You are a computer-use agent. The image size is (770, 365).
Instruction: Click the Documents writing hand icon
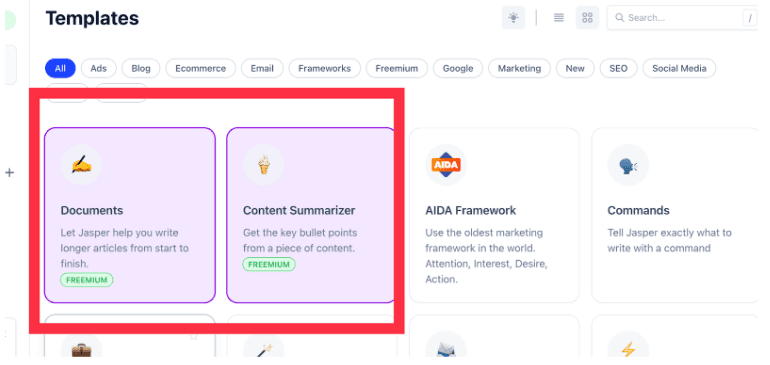coord(82,165)
